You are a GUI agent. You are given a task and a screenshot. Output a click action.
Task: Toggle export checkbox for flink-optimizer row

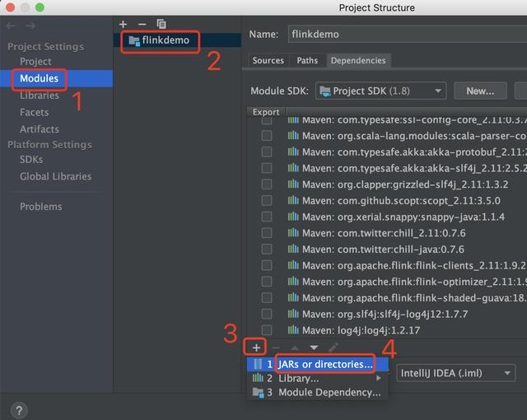point(267,281)
